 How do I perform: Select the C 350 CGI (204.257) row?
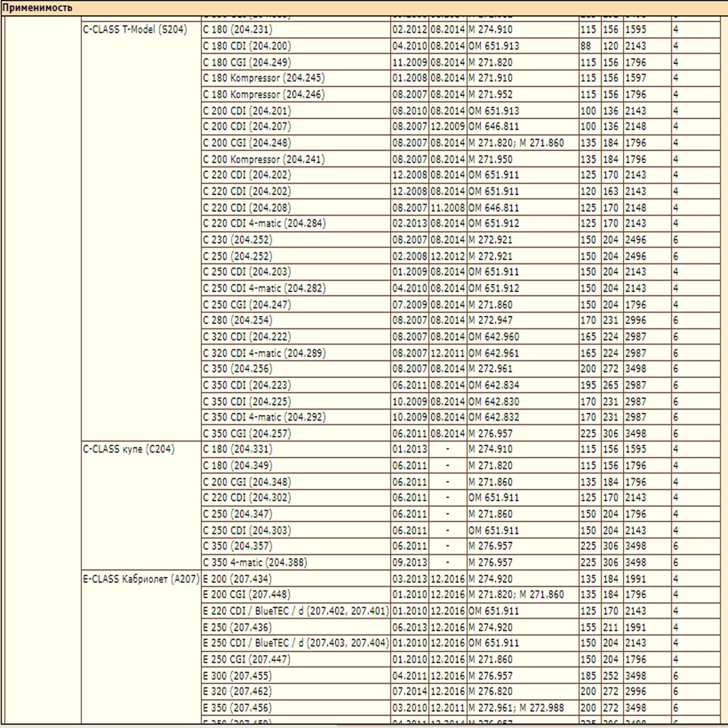point(247,434)
